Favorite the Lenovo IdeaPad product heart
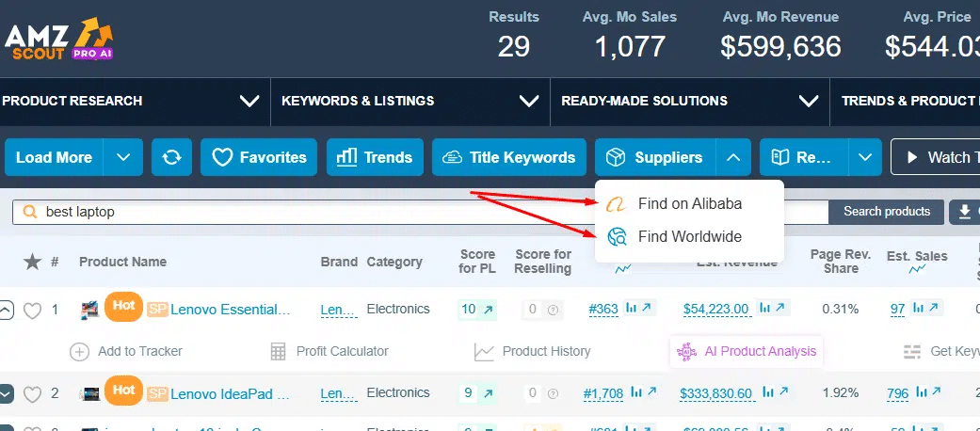The image size is (980, 431). [x=32, y=394]
